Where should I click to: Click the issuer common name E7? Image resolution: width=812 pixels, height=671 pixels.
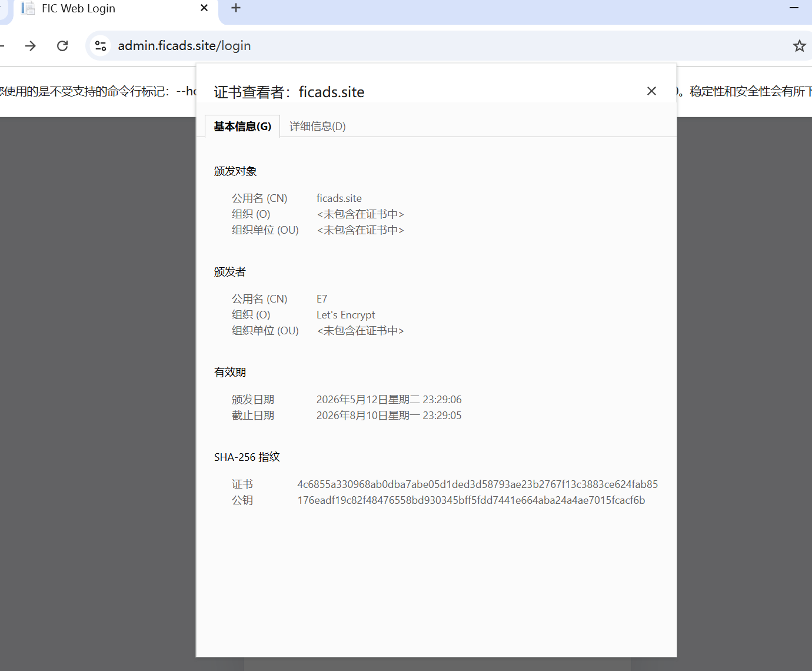322,299
